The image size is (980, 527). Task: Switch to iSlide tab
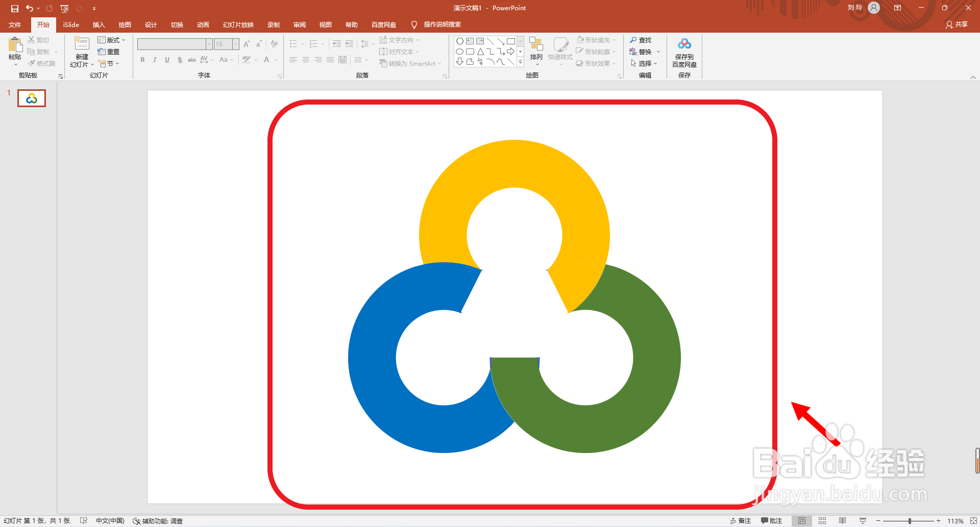pos(71,24)
